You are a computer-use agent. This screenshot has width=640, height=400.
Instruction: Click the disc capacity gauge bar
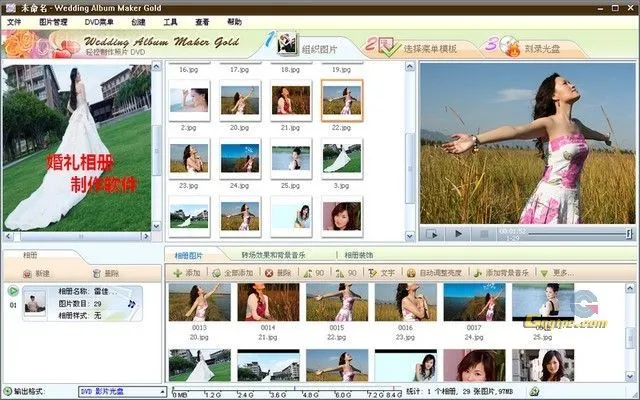pos(287,392)
